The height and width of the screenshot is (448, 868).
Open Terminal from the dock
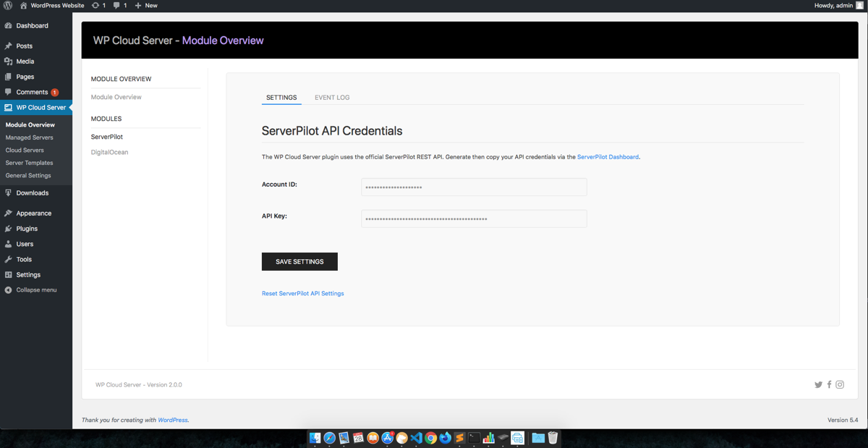click(x=474, y=438)
